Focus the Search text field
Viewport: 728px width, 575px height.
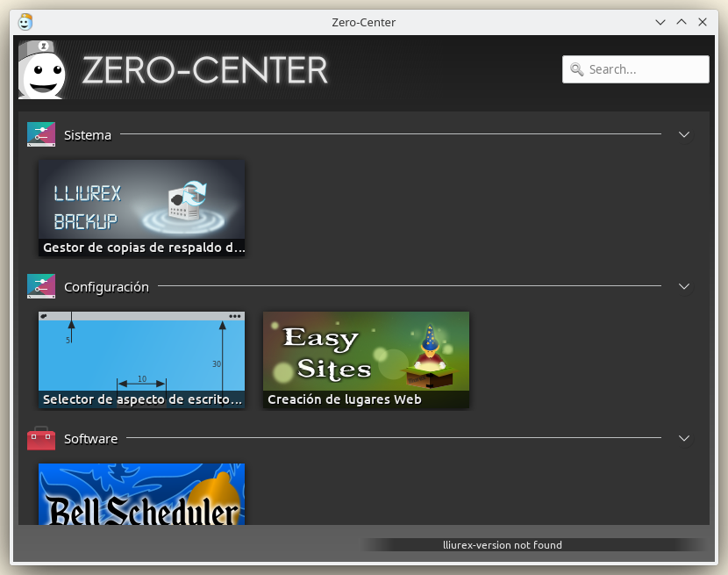click(645, 69)
